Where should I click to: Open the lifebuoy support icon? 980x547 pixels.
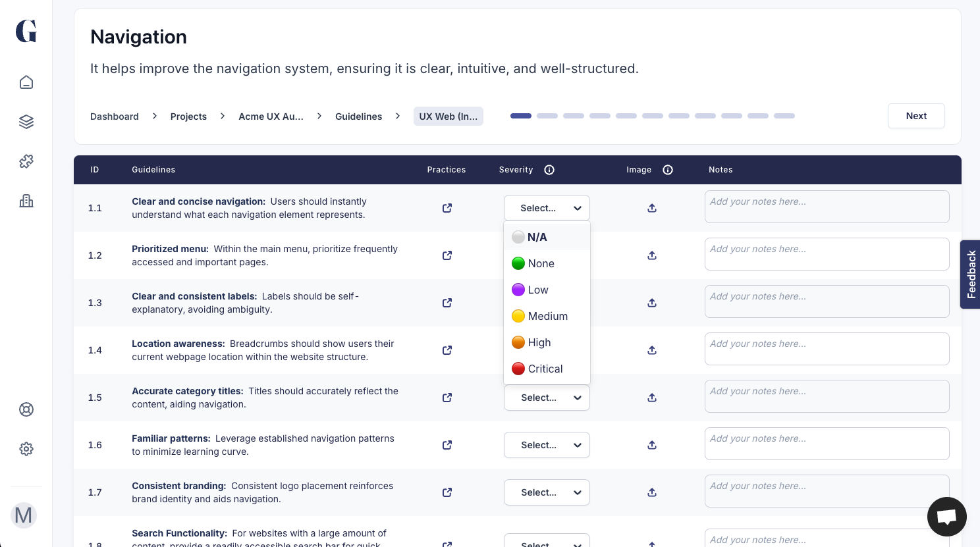[x=26, y=409]
